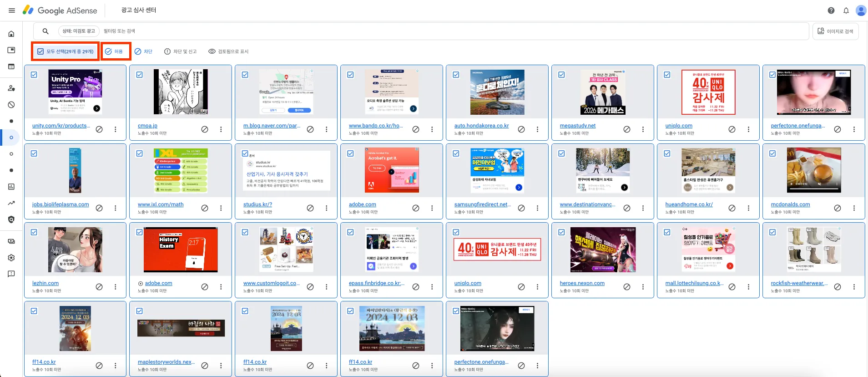Open the McDonald's burger video ad thumbnail

(814, 170)
